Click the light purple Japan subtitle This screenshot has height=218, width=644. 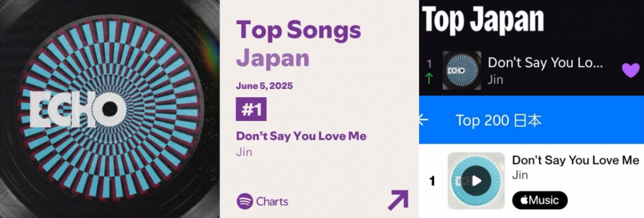click(x=272, y=57)
